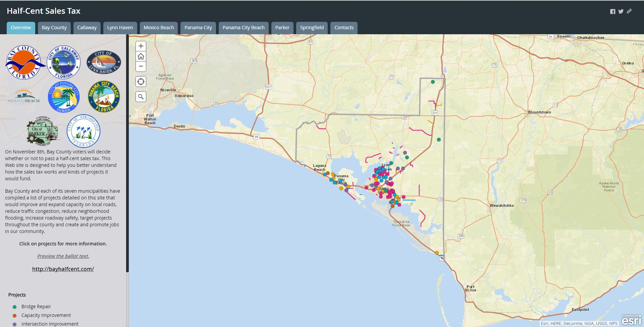The height and width of the screenshot is (327, 644).
Task: Select the Panama City Beach tab
Action: pos(244,28)
